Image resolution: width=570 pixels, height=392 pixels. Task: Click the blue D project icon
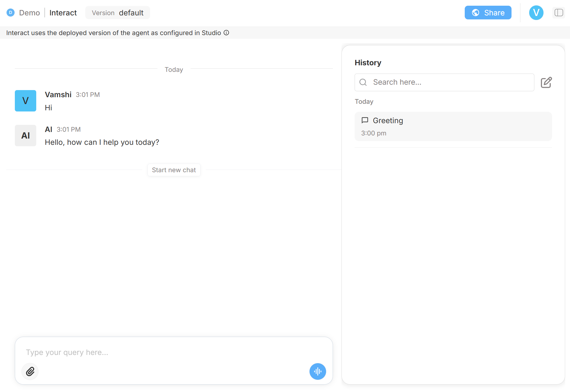tap(11, 13)
